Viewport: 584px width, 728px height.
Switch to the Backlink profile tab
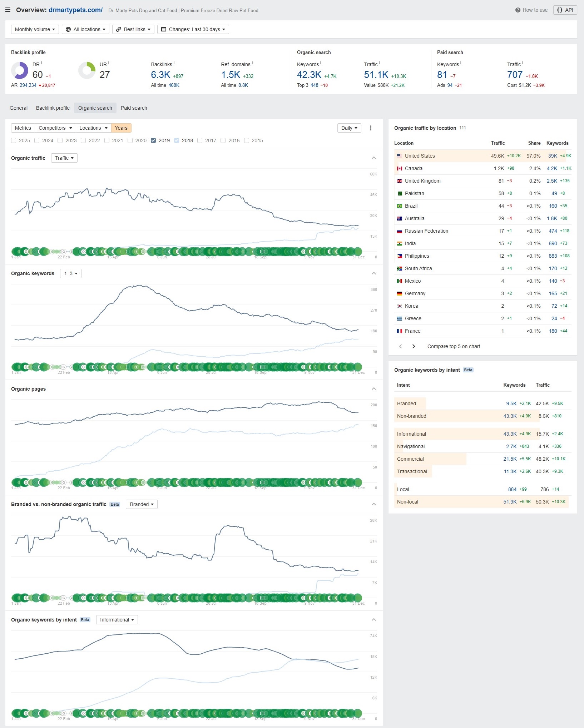pos(53,108)
